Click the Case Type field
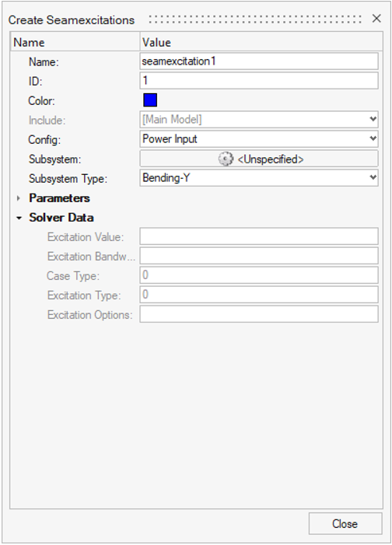The width and height of the screenshot is (392, 545). 259,275
